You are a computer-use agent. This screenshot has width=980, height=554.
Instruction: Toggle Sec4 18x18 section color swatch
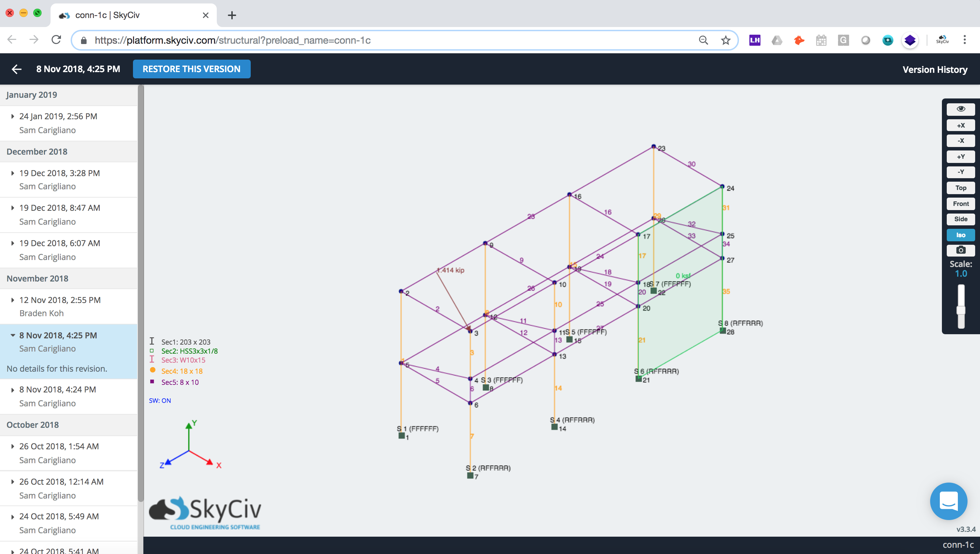coord(151,369)
